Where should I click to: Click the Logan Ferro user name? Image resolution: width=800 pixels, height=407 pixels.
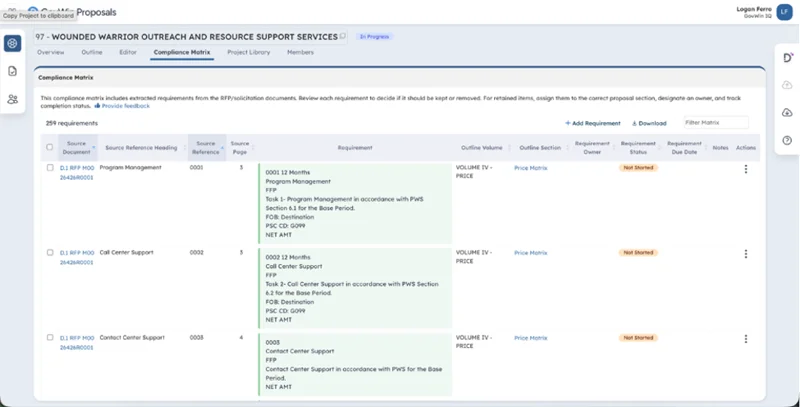754,9
